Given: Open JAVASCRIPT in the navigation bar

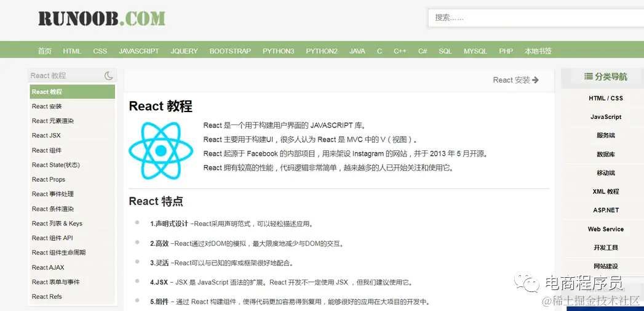Looking at the screenshot, I should point(139,51).
